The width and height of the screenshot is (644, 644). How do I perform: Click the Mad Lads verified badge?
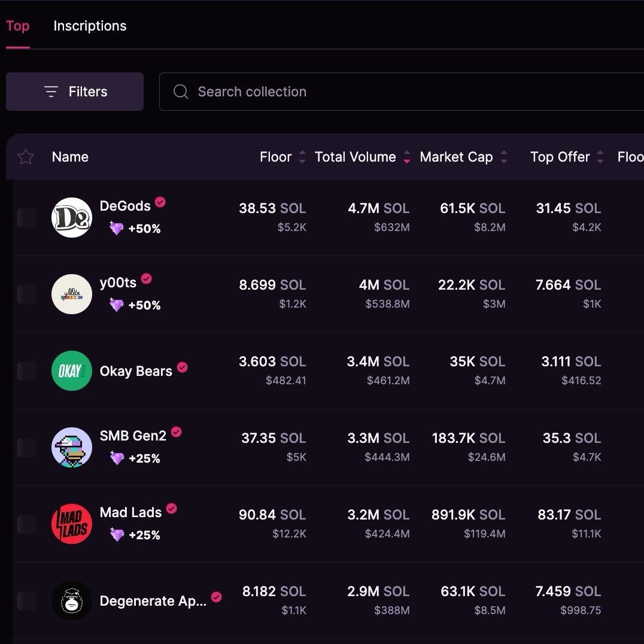171,509
